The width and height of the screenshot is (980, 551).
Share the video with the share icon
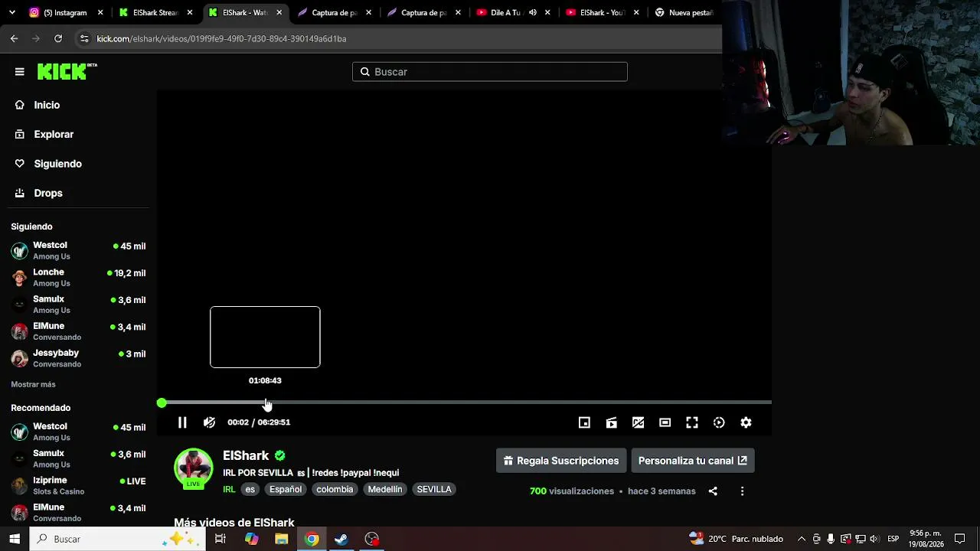713,491
